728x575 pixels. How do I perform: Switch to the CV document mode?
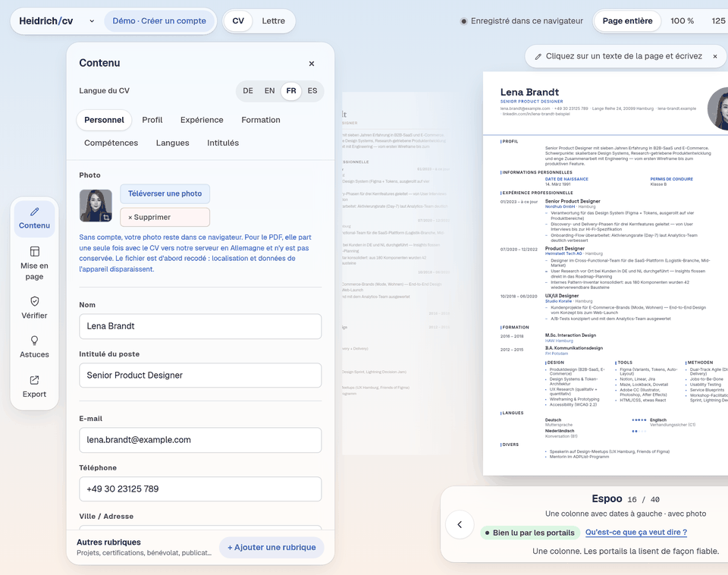238,21
